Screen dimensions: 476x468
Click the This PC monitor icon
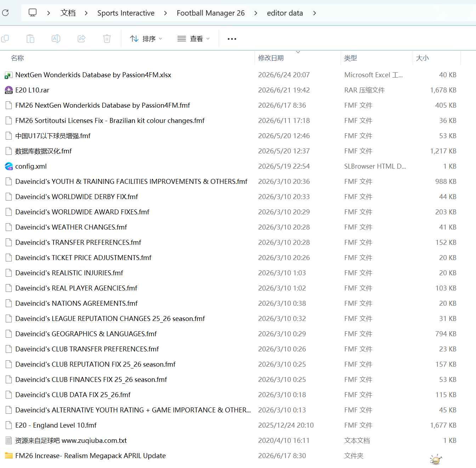click(x=33, y=13)
